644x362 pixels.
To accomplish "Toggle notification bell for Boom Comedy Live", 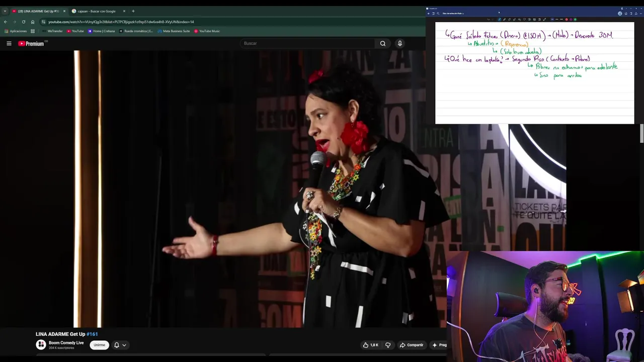I will (117, 345).
